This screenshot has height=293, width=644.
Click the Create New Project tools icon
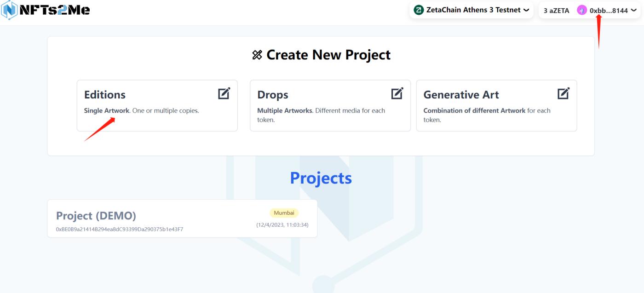(x=257, y=55)
